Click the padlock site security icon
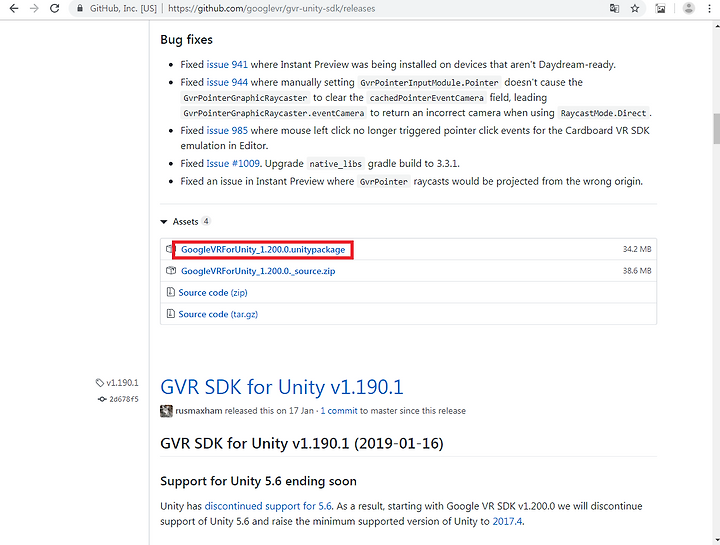This screenshot has height=545, width=720. pyautogui.click(x=80, y=8)
